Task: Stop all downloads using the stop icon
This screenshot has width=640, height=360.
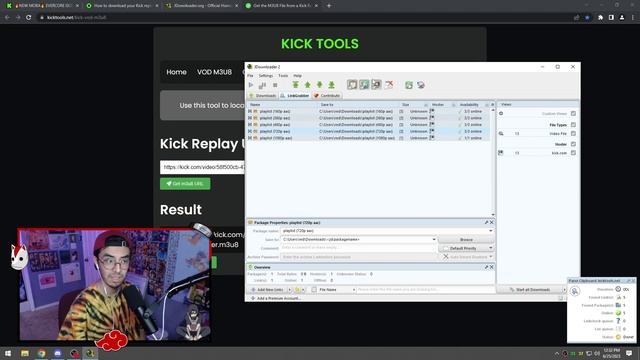Action: tap(275, 85)
